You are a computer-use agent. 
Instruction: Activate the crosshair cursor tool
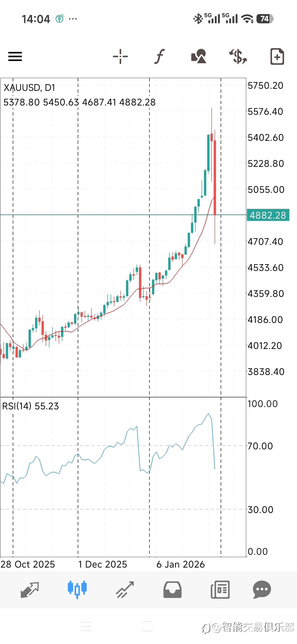click(120, 56)
